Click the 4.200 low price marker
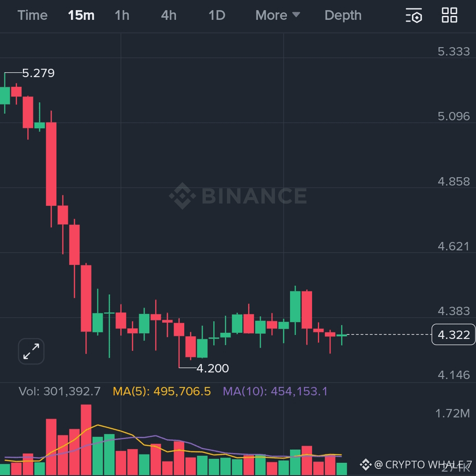This screenshot has height=476, width=476. click(x=212, y=368)
